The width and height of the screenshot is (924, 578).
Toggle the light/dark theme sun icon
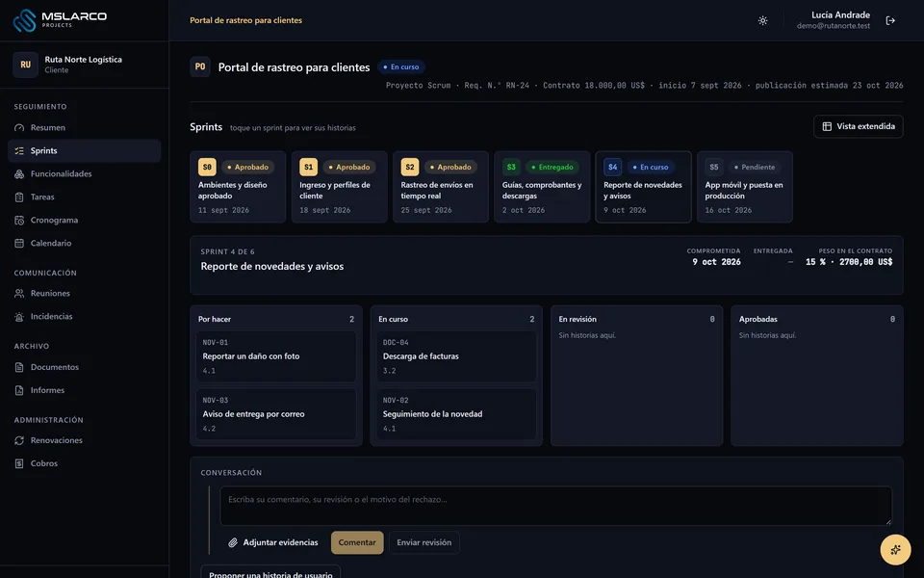pos(762,20)
